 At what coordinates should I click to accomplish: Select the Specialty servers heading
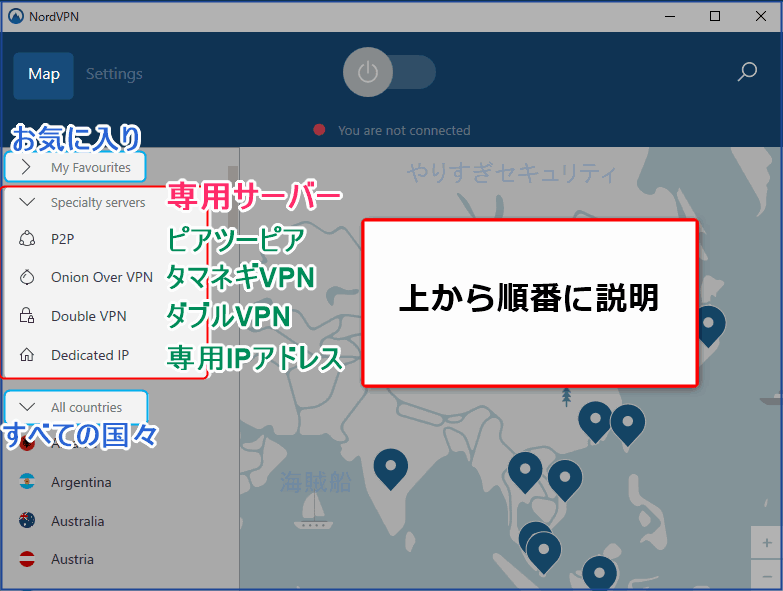click(x=98, y=203)
